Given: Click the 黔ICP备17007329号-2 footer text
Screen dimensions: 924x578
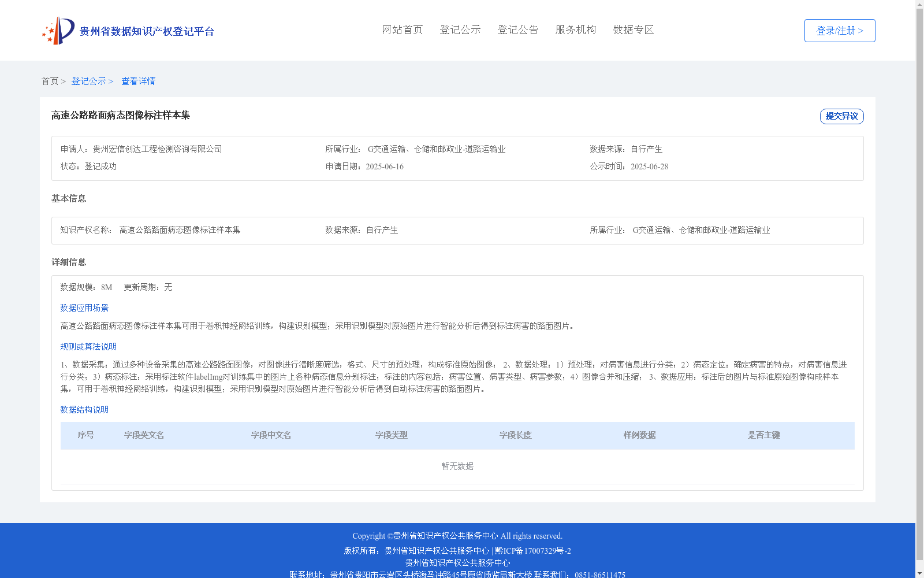Looking at the screenshot, I should click(533, 551).
